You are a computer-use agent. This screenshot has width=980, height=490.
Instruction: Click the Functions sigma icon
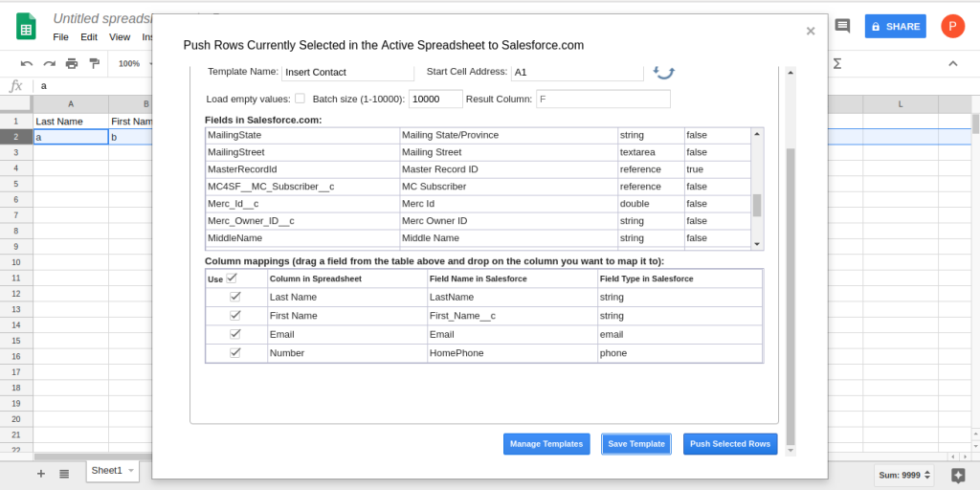coord(837,63)
